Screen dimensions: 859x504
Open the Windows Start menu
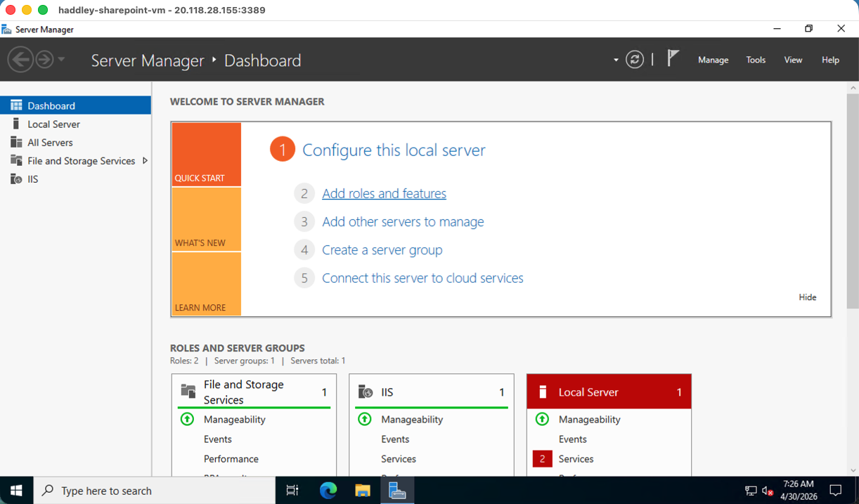coord(17,491)
